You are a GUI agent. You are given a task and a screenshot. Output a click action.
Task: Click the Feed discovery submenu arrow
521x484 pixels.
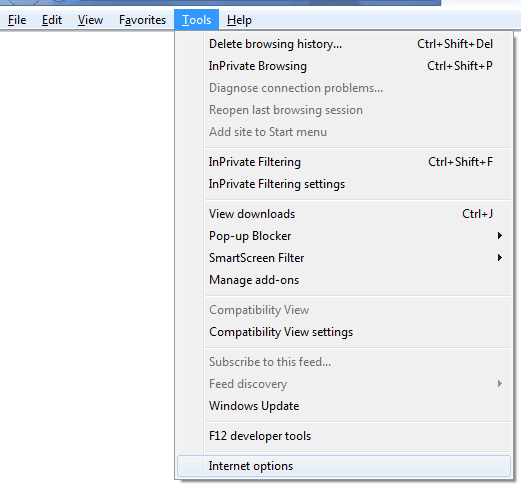(500, 384)
